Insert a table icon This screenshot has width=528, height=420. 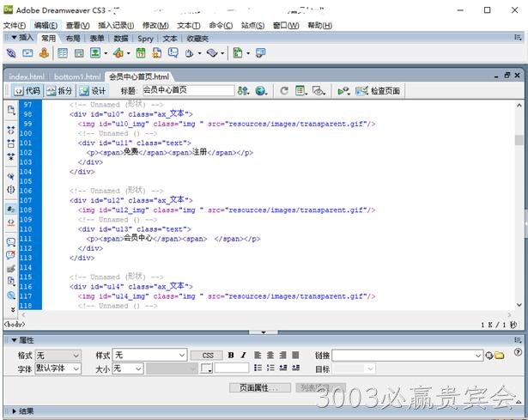63,53
